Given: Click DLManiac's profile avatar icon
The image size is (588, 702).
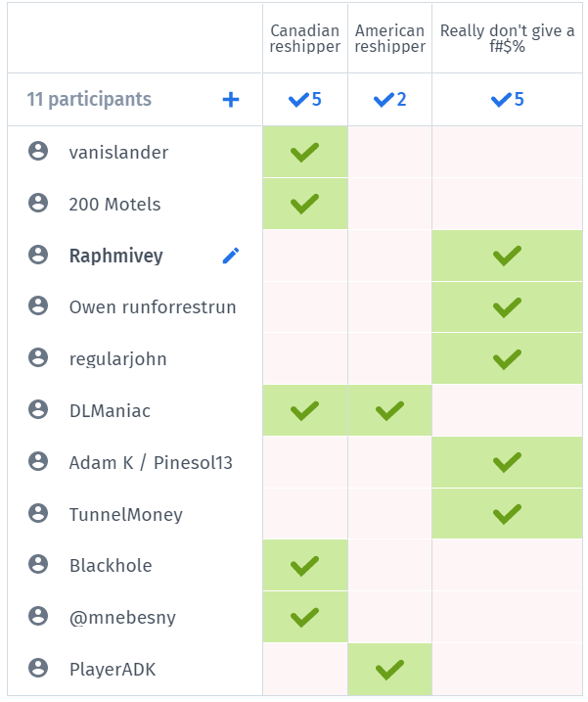Looking at the screenshot, I should pos(38,410).
